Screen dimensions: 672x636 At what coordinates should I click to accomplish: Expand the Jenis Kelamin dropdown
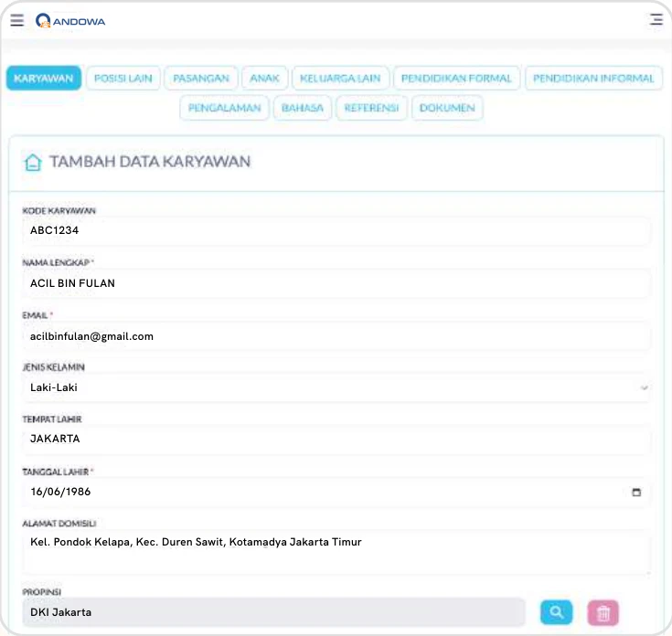click(x=336, y=387)
